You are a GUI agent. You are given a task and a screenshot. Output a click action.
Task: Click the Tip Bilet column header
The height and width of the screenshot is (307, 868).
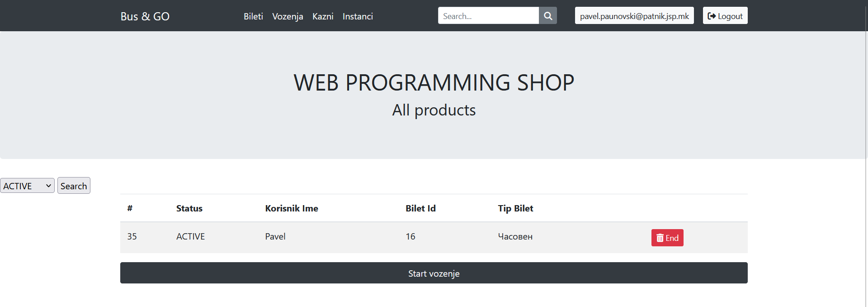515,208
